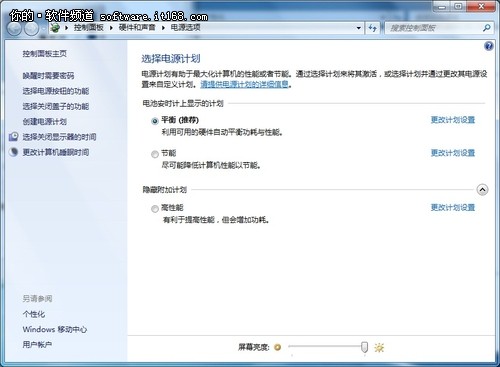Viewport: 500px width, 367px height.
Task: Click the screen brightness slider thumb
Action: [364, 347]
